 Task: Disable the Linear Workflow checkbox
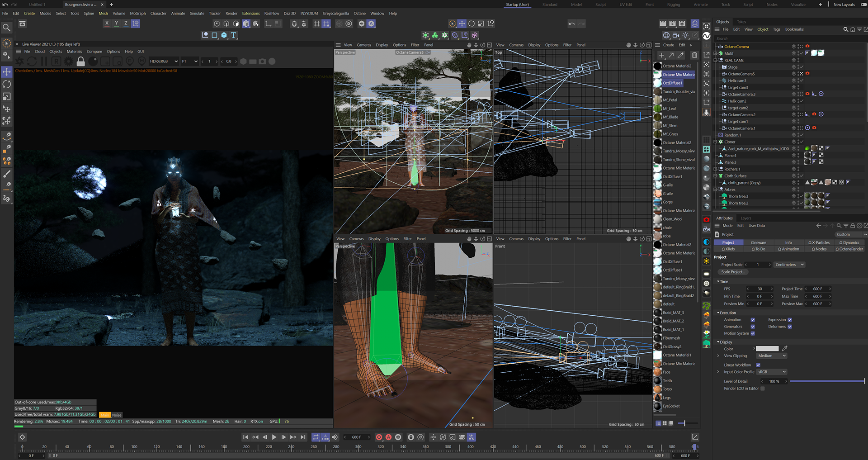pyautogui.click(x=758, y=365)
